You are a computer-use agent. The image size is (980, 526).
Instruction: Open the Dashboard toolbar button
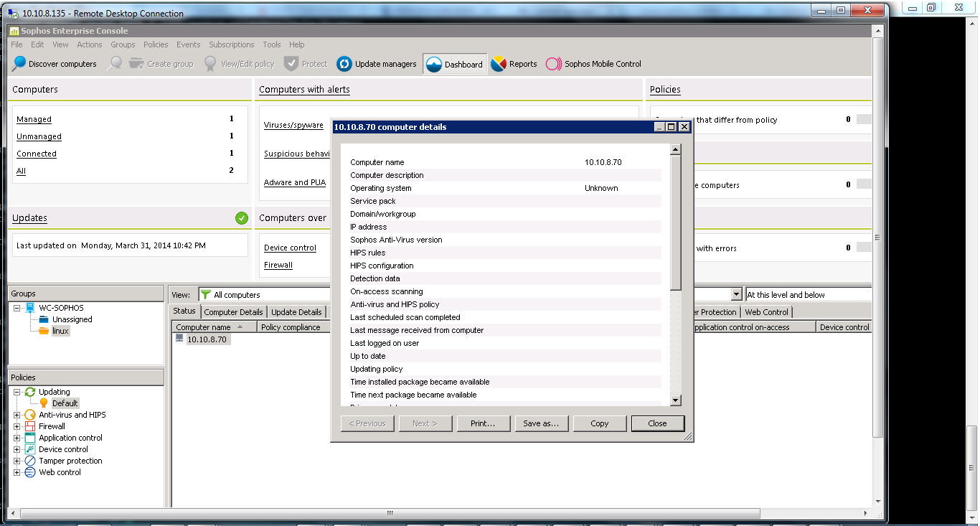(x=455, y=64)
